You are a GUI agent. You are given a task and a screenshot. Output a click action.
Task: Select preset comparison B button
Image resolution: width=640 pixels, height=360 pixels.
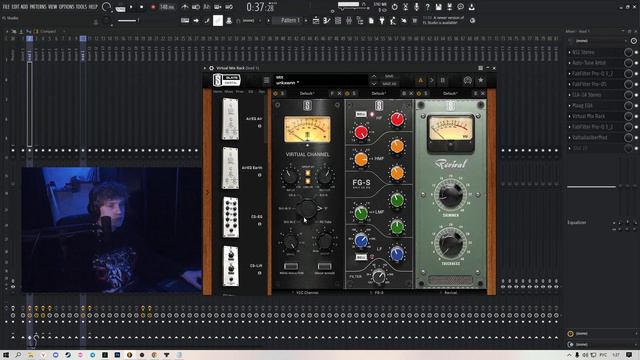pos(442,80)
